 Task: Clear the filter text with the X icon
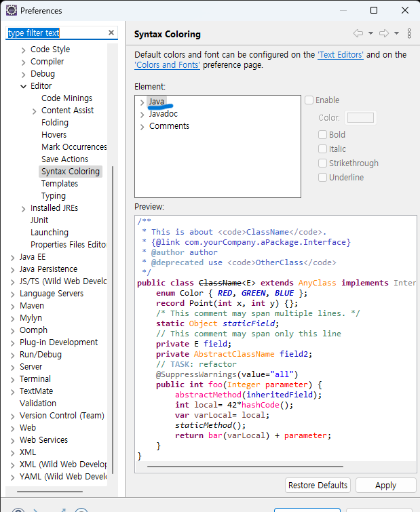click(x=111, y=33)
